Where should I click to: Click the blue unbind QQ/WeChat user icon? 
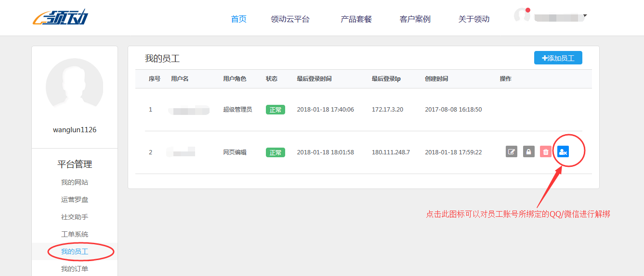pyautogui.click(x=563, y=152)
